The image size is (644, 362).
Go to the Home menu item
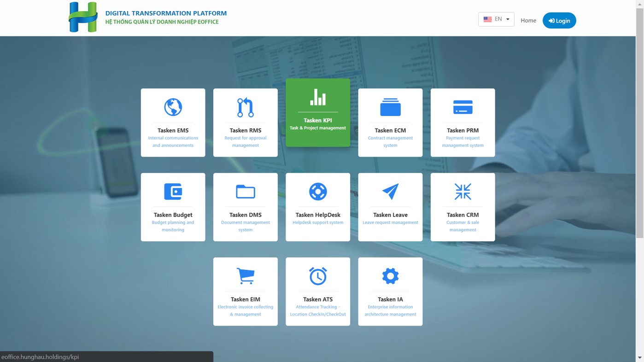click(528, 20)
